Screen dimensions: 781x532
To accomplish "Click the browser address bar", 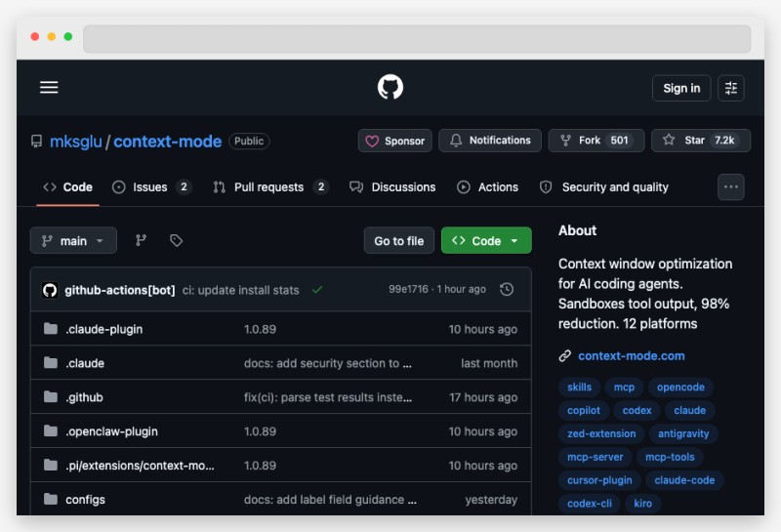I will coord(417,39).
